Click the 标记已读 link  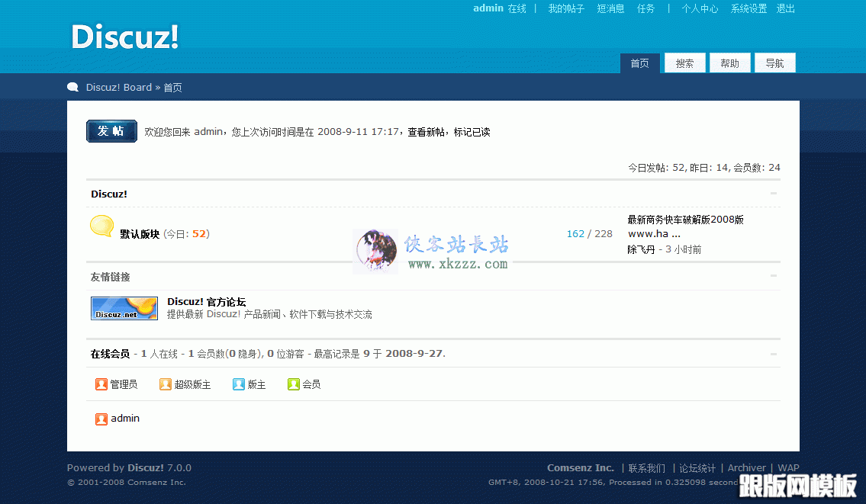pos(472,132)
